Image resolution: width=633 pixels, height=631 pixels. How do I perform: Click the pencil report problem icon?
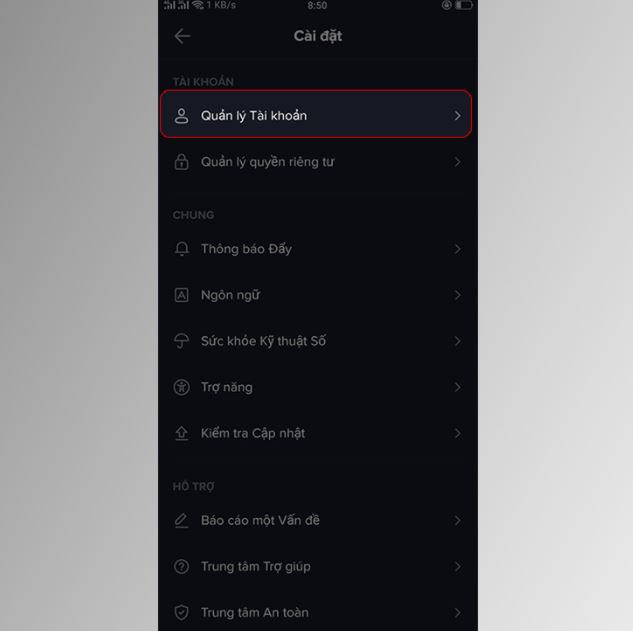click(181, 520)
